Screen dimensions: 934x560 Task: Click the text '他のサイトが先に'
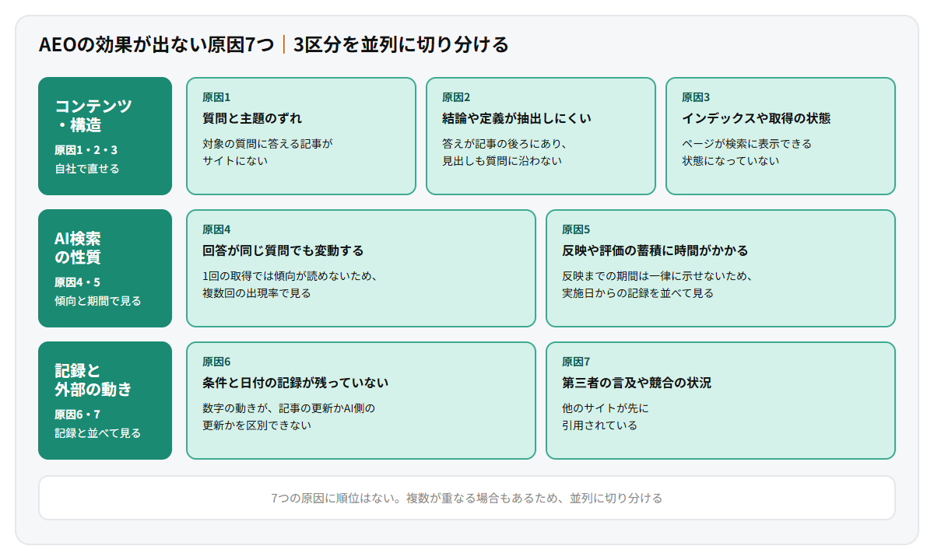(x=606, y=408)
